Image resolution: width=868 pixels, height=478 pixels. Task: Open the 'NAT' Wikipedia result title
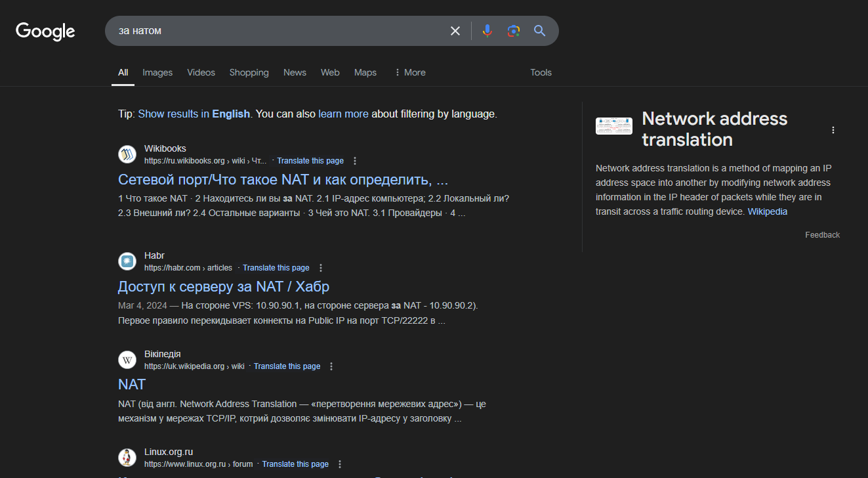click(x=132, y=384)
